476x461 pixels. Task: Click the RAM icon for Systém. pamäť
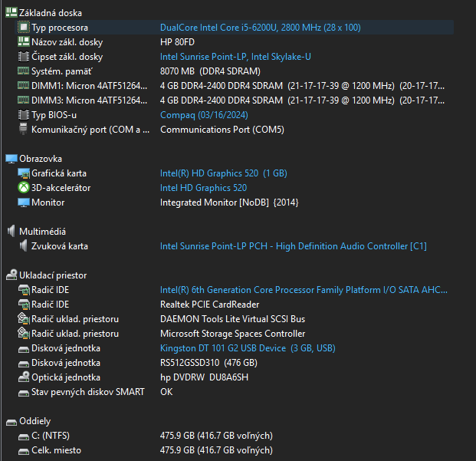pos(23,71)
